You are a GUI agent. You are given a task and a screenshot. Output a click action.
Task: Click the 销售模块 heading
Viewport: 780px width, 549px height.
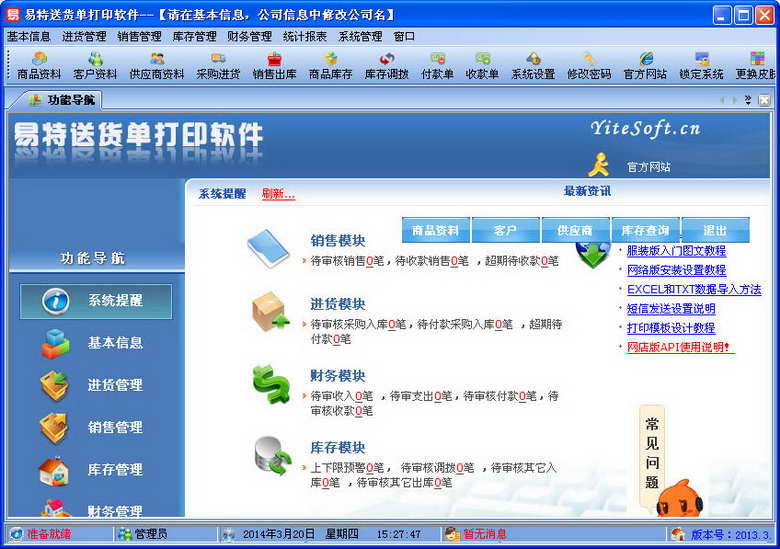(x=338, y=241)
